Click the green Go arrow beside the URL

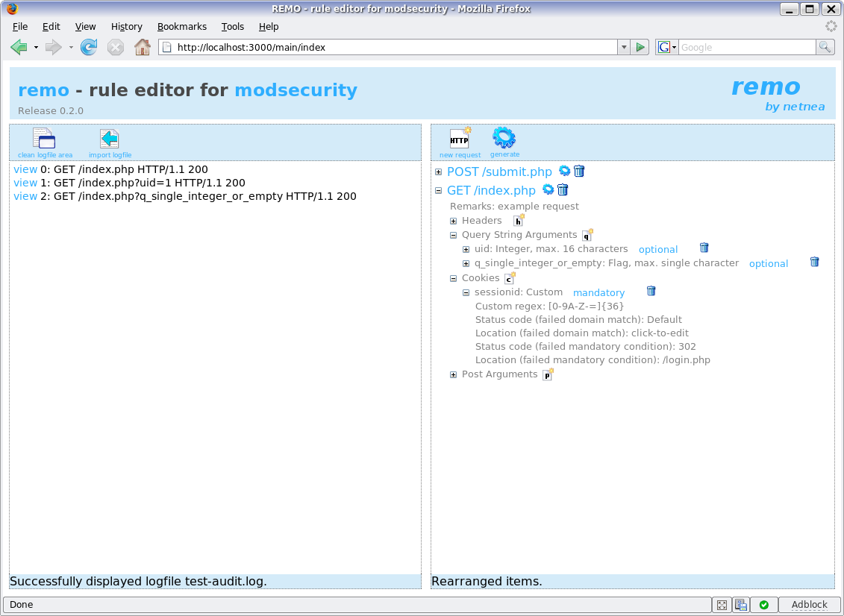pyautogui.click(x=640, y=47)
